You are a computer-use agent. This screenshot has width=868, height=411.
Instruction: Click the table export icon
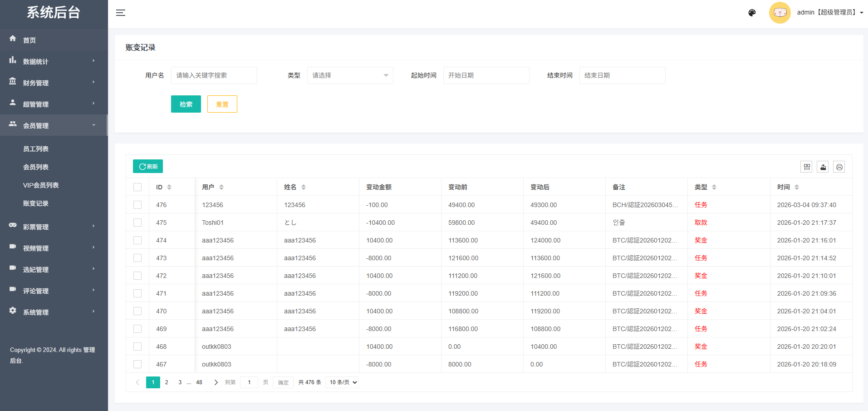point(823,167)
